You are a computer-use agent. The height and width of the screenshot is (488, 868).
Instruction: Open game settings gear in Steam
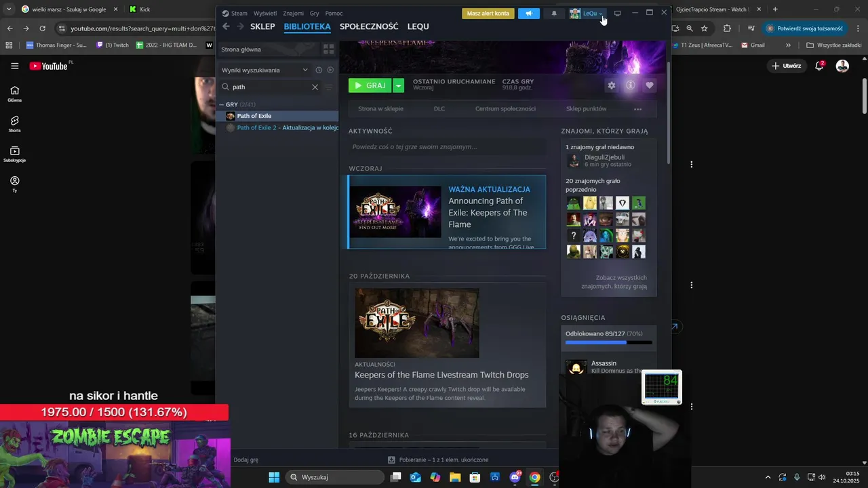click(x=612, y=85)
